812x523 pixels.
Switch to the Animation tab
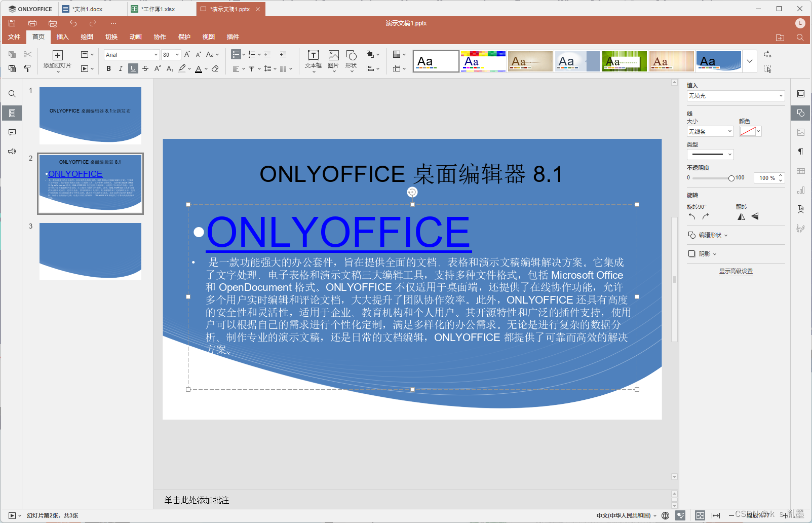pos(135,37)
